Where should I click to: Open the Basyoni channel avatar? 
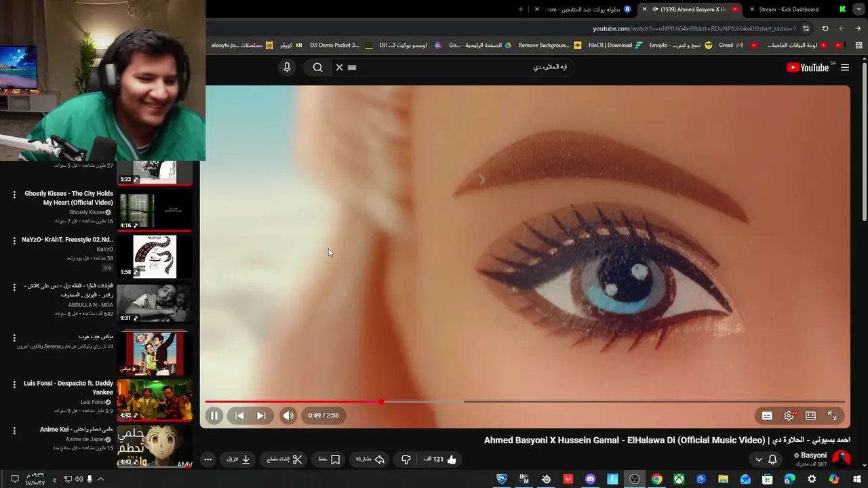point(841,459)
